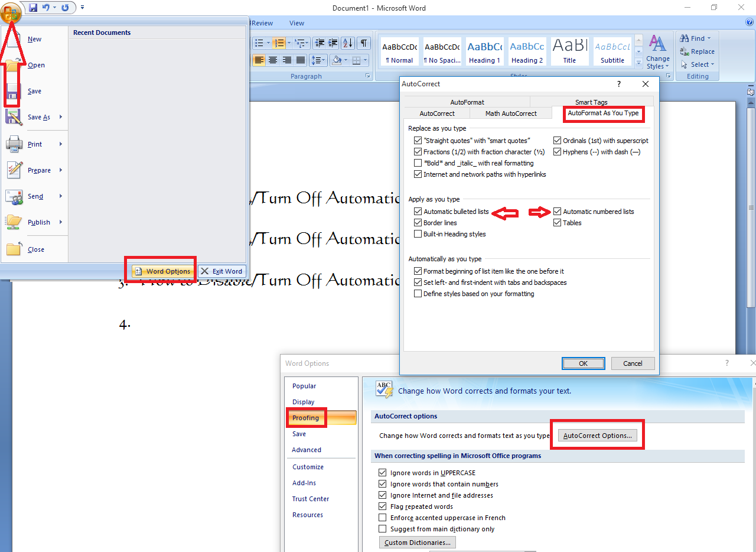The height and width of the screenshot is (552, 756).
Task: Click the Decrease Indent icon
Action: coord(320,43)
